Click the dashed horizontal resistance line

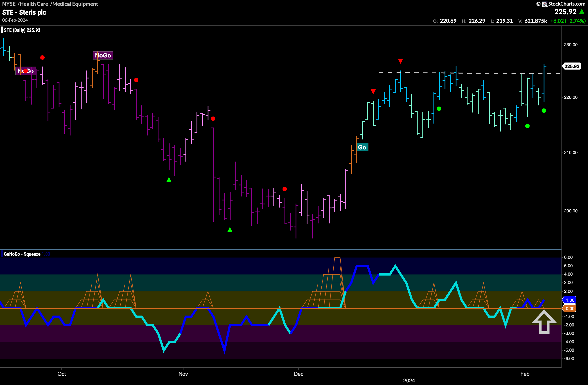(x=470, y=73)
